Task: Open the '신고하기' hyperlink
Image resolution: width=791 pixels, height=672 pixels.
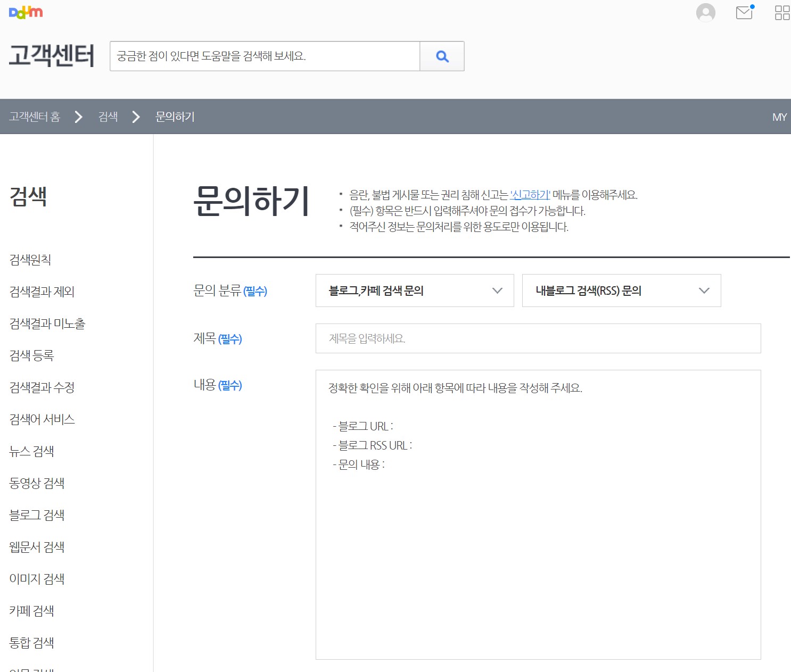Action: tap(530, 195)
